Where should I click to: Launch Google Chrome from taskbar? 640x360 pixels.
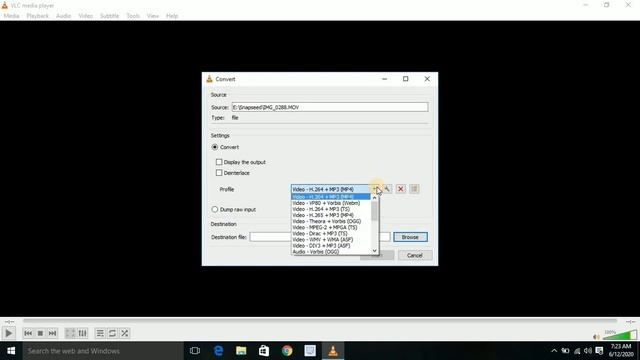(287, 351)
